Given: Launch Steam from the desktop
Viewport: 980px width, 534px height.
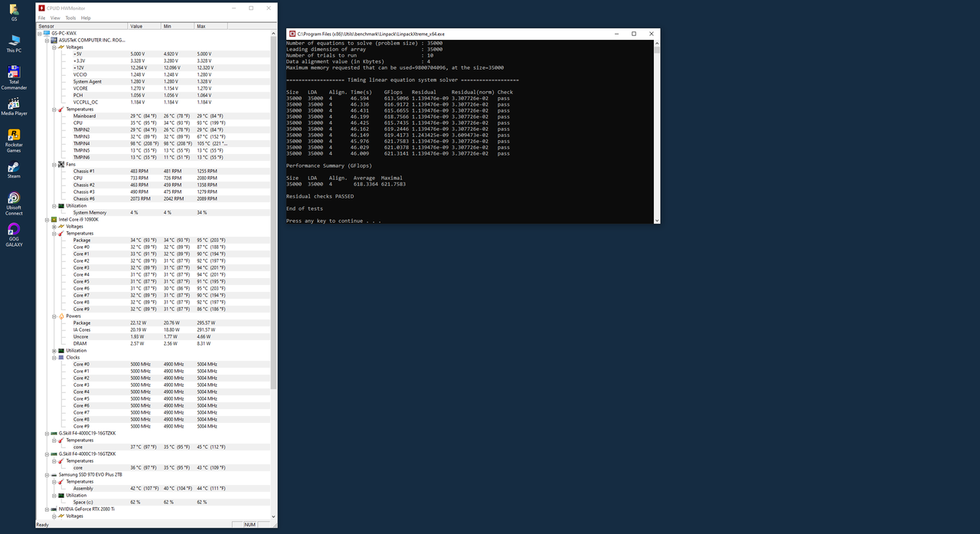Looking at the screenshot, I should tap(14, 170).
